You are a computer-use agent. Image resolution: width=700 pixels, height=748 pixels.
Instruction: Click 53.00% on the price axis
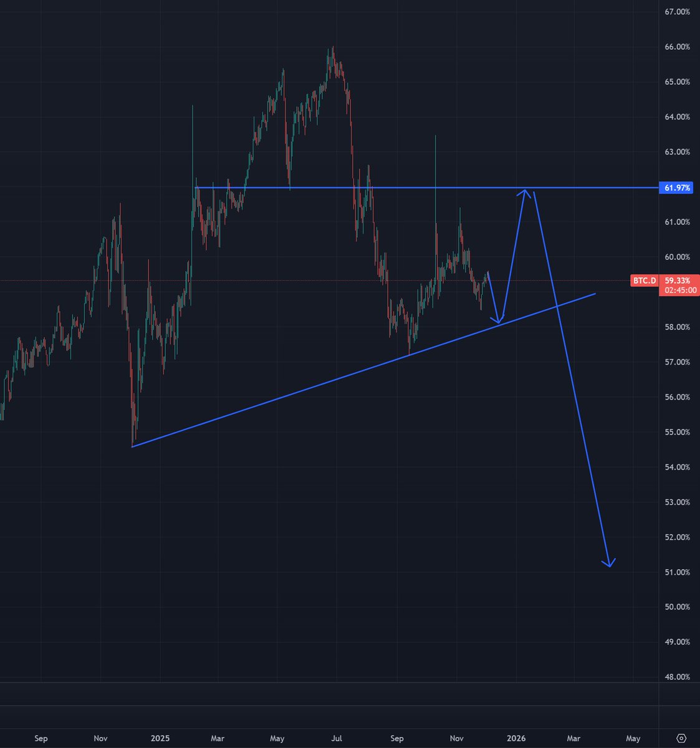coord(676,502)
